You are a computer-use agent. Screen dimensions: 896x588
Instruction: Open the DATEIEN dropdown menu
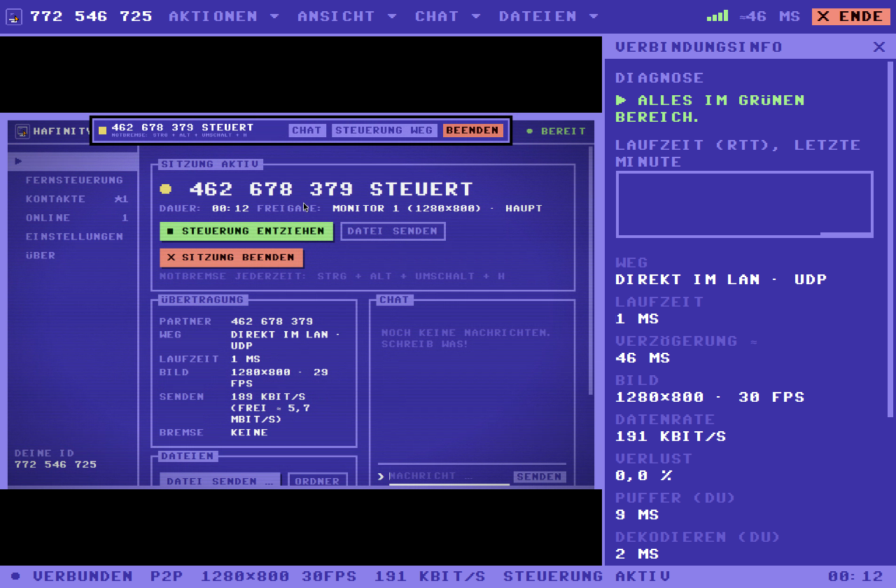pyautogui.click(x=549, y=16)
